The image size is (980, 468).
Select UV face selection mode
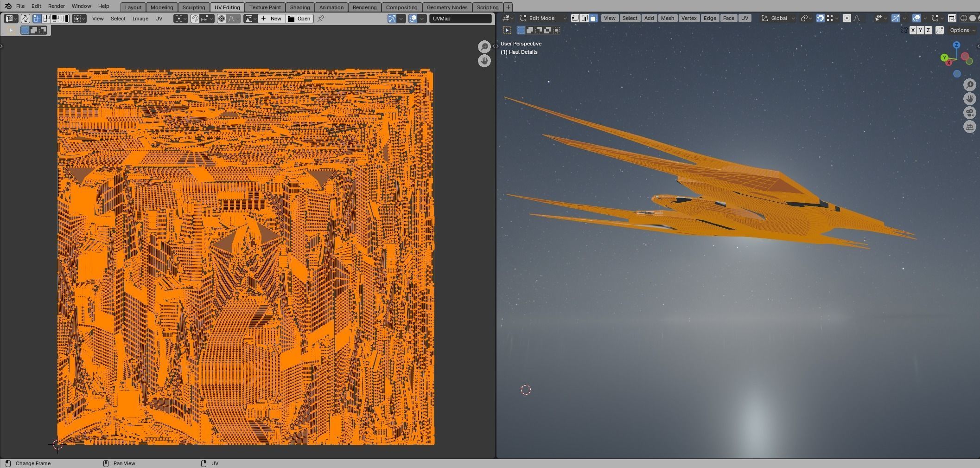tap(55, 19)
